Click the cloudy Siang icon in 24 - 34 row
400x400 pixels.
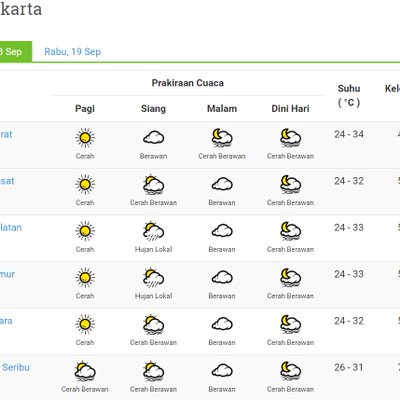click(x=153, y=138)
